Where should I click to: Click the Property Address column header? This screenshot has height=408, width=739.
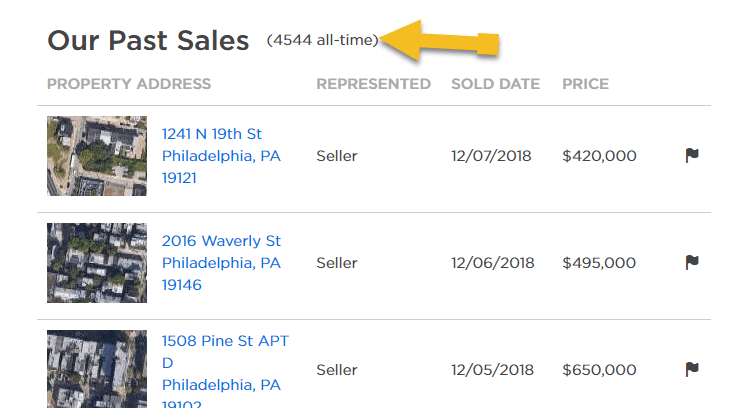click(x=129, y=84)
